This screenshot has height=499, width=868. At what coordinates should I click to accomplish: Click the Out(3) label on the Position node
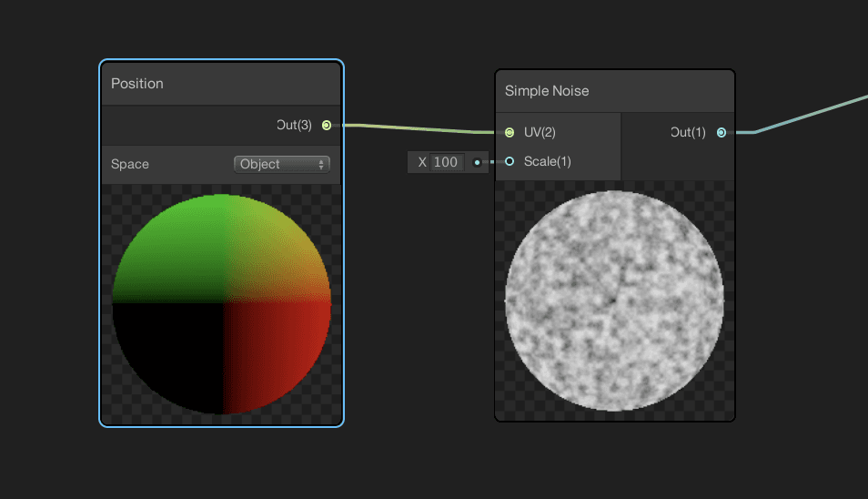pyautogui.click(x=294, y=126)
